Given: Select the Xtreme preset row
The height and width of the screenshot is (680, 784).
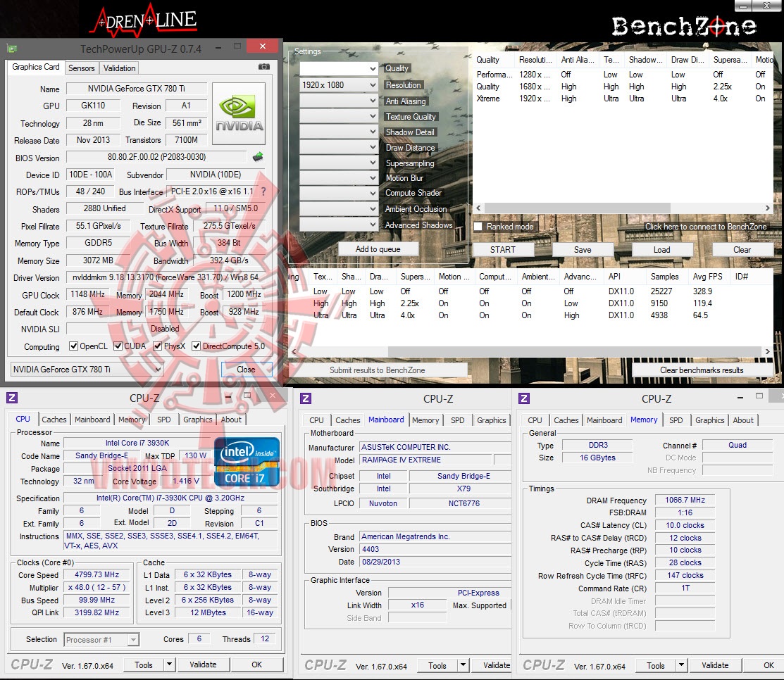Looking at the screenshot, I should click(623, 99).
